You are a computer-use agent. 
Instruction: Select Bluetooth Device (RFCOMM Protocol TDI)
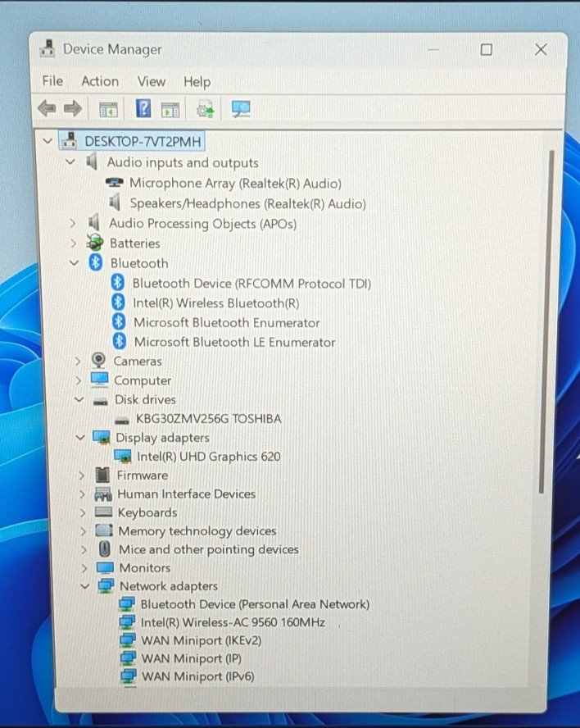click(251, 283)
